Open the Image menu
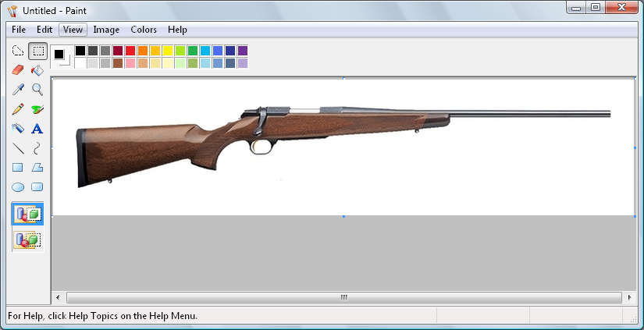 click(x=106, y=30)
